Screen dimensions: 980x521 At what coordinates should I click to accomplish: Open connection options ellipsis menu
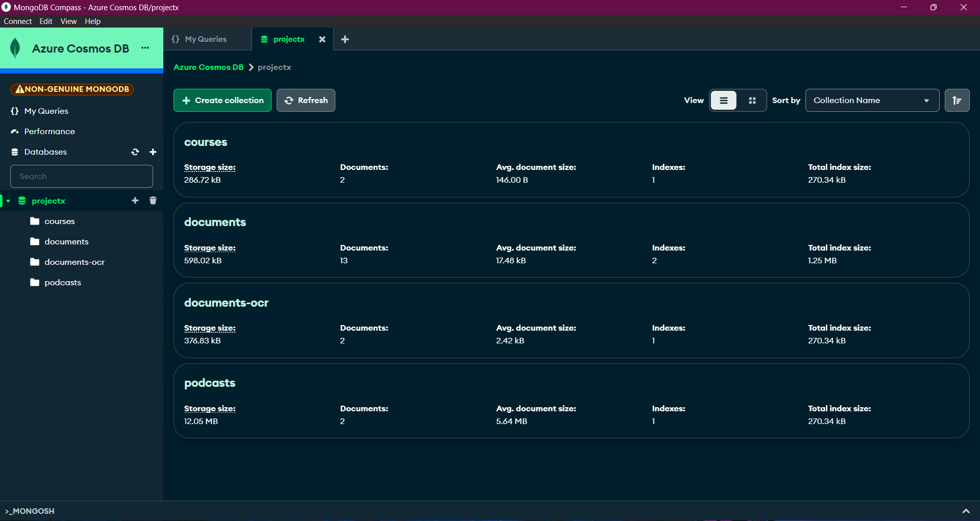[x=145, y=48]
